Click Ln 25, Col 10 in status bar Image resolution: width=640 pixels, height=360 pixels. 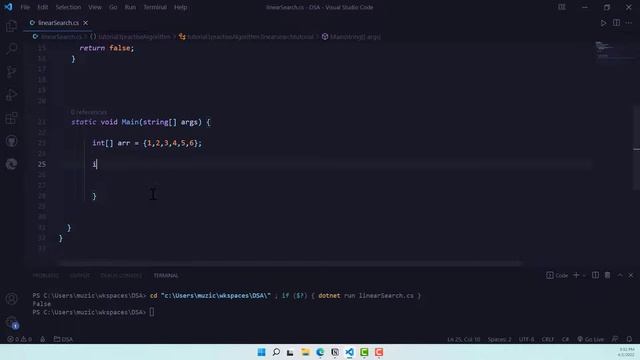point(463,339)
